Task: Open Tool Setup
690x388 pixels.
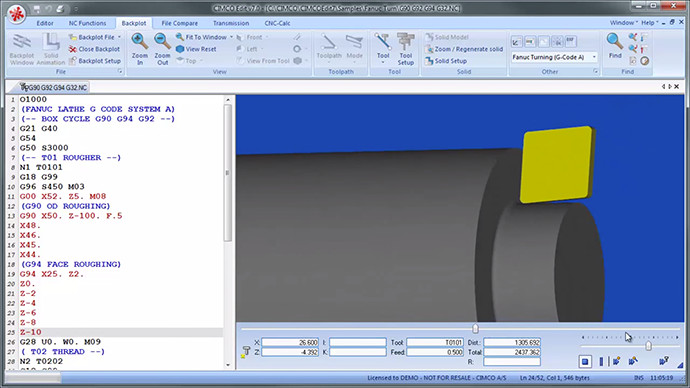Action: 405,49
